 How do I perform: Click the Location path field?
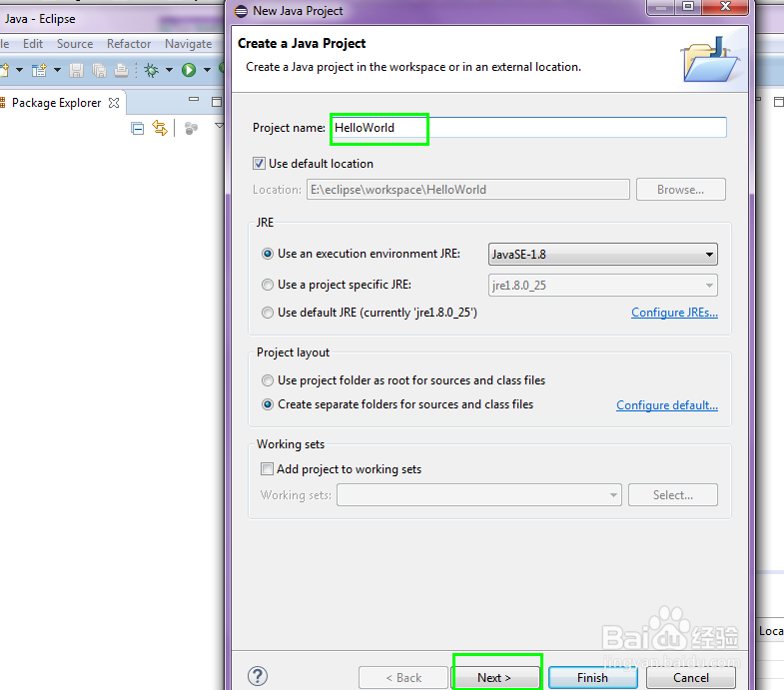468,190
